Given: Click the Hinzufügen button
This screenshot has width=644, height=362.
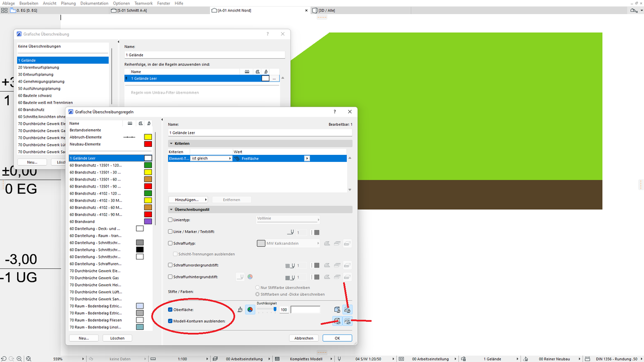Looking at the screenshot, I should tap(188, 200).
